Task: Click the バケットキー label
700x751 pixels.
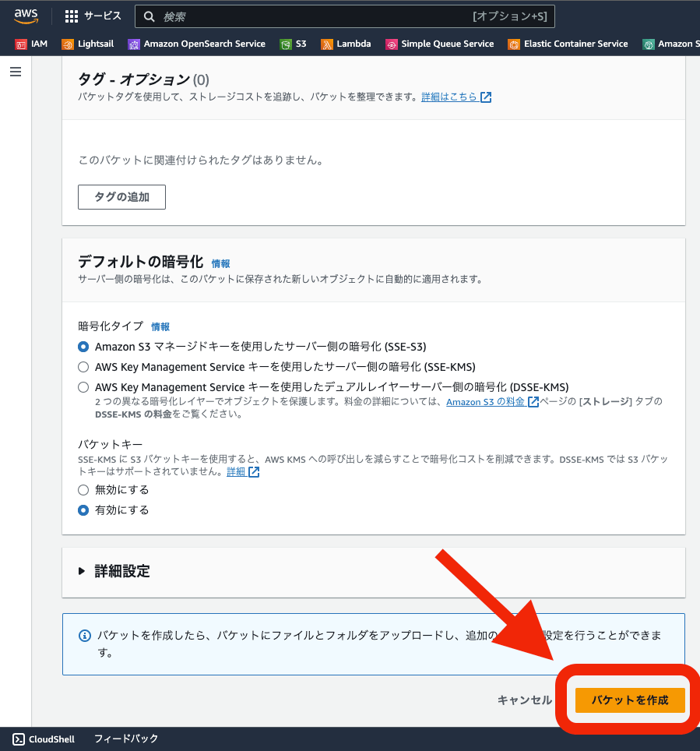Action: (111, 444)
